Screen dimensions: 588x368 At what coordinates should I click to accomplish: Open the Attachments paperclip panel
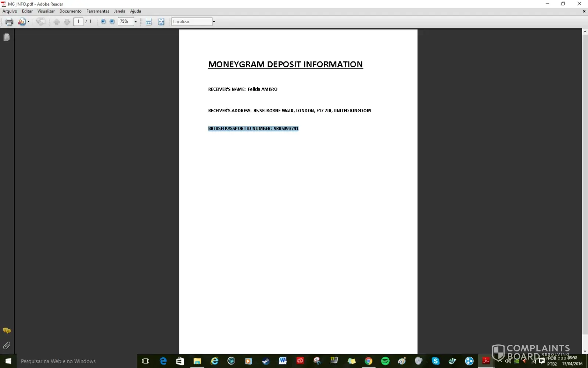[x=7, y=346]
